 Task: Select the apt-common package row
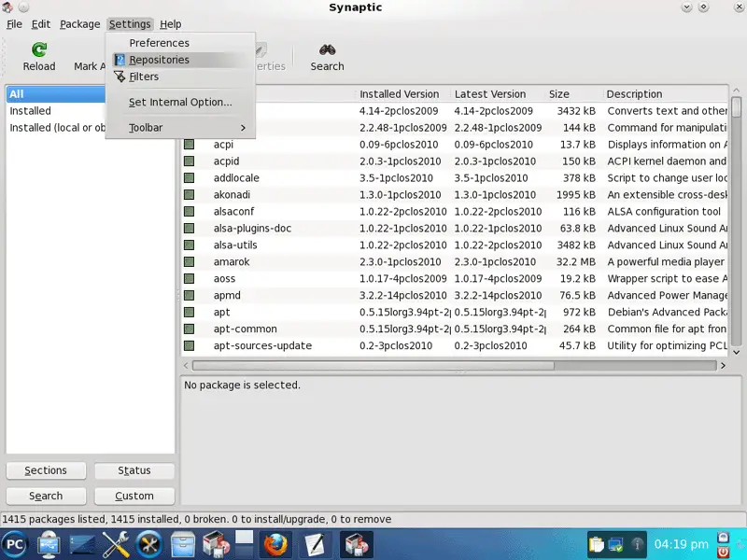pyautogui.click(x=455, y=329)
